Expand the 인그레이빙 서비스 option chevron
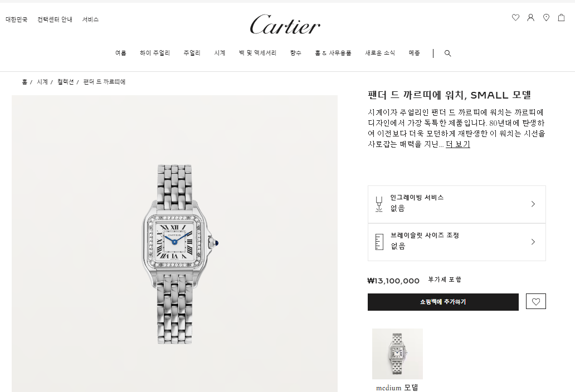This screenshot has height=392, width=575. (x=533, y=204)
